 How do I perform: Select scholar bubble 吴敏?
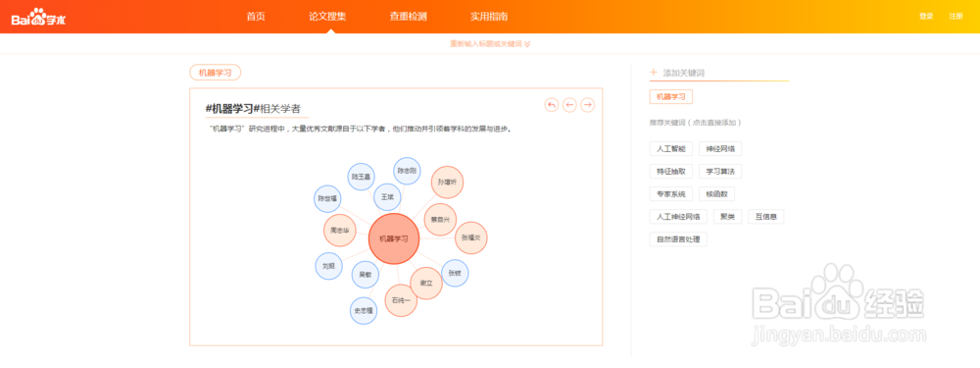point(365,274)
